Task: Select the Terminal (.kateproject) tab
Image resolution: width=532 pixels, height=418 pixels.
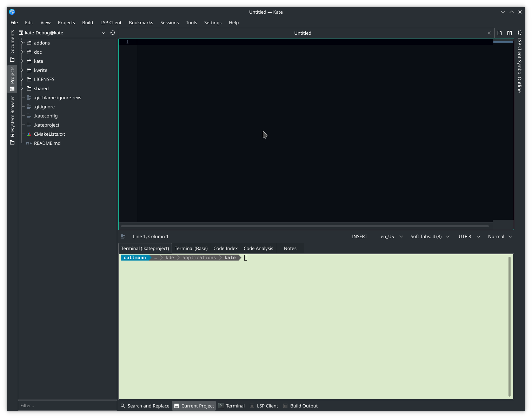Action: [145, 248]
